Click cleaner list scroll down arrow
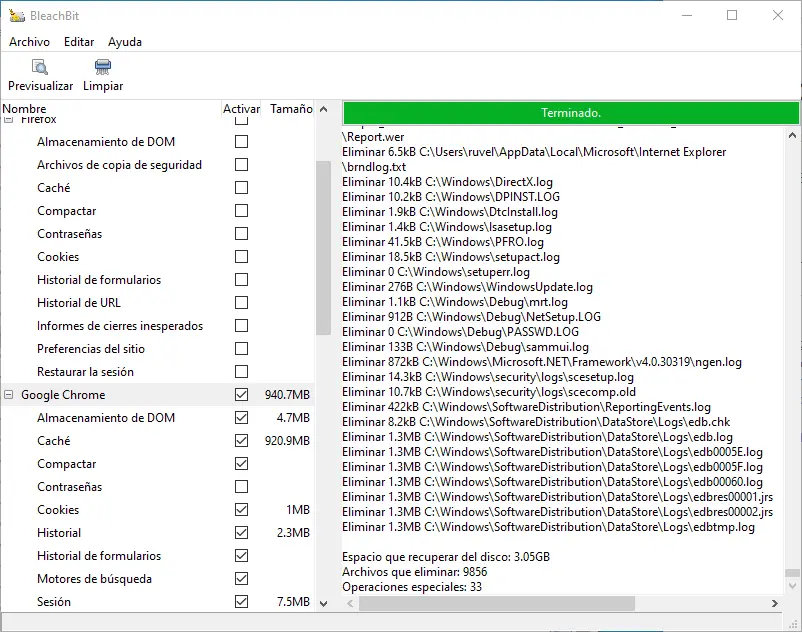The height and width of the screenshot is (632, 802). (323, 603)
